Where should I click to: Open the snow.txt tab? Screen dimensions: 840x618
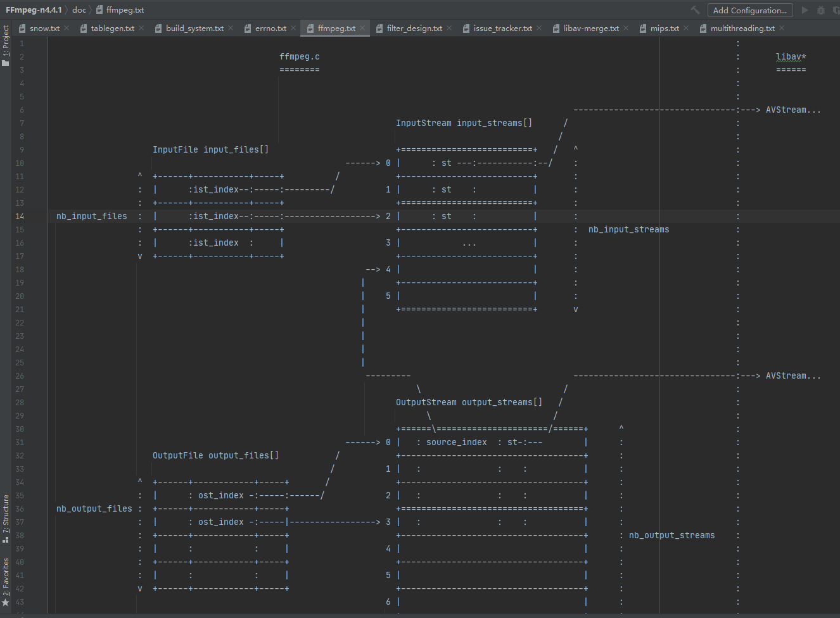point(44,28)
